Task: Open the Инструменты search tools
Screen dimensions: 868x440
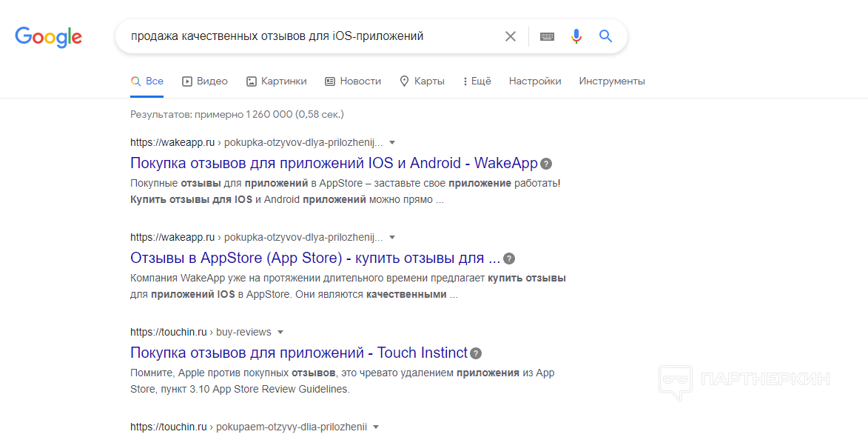Action: pyautogui.click(x=612, y=81)
